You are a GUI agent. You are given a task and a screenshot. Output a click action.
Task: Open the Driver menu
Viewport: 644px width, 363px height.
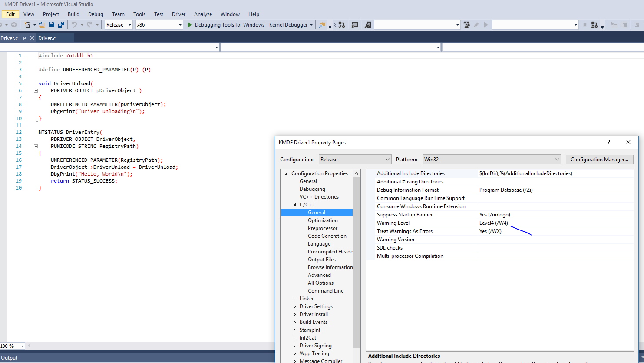[178, 14]
